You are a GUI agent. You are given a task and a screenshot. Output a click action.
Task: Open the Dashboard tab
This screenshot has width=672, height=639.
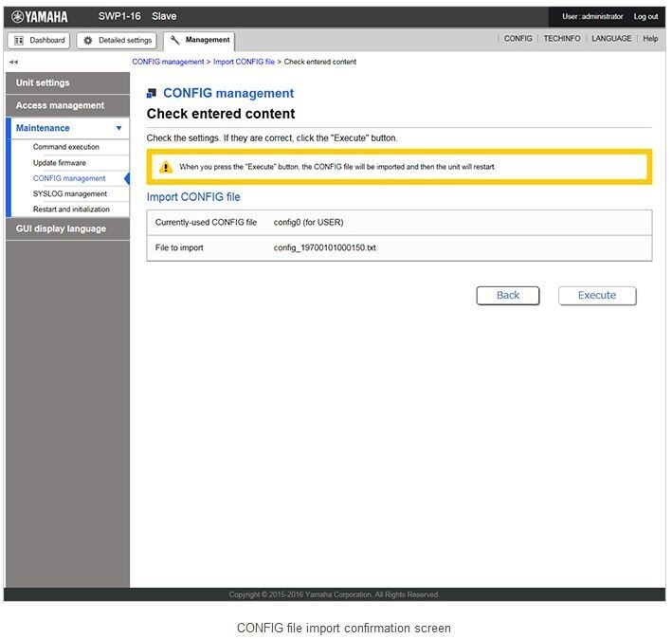[x=39, y=41]
